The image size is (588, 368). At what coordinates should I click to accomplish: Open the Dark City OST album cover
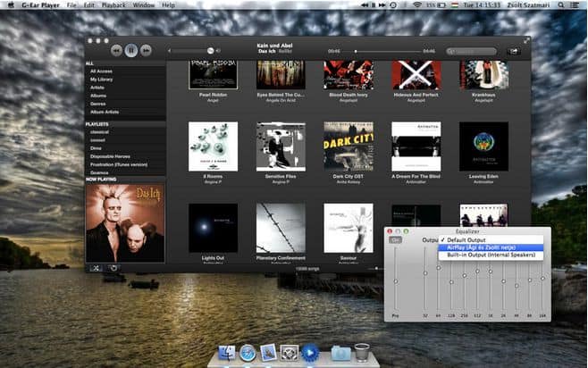point(349,146)
